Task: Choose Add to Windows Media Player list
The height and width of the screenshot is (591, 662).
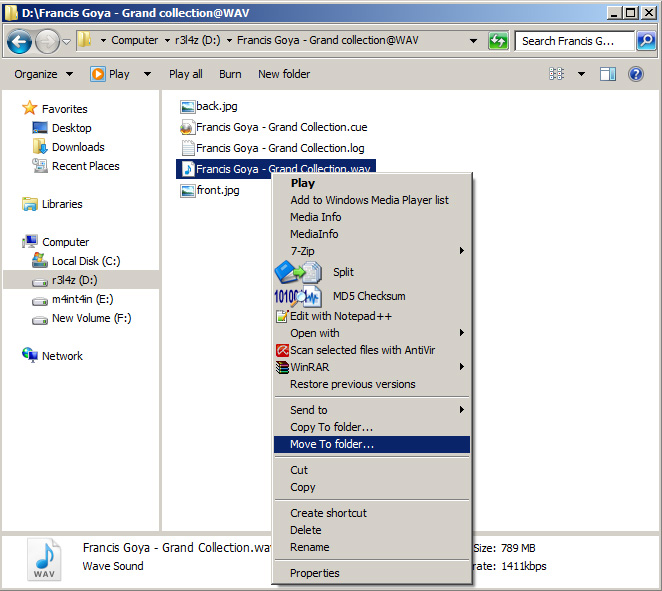Action: 372,200
